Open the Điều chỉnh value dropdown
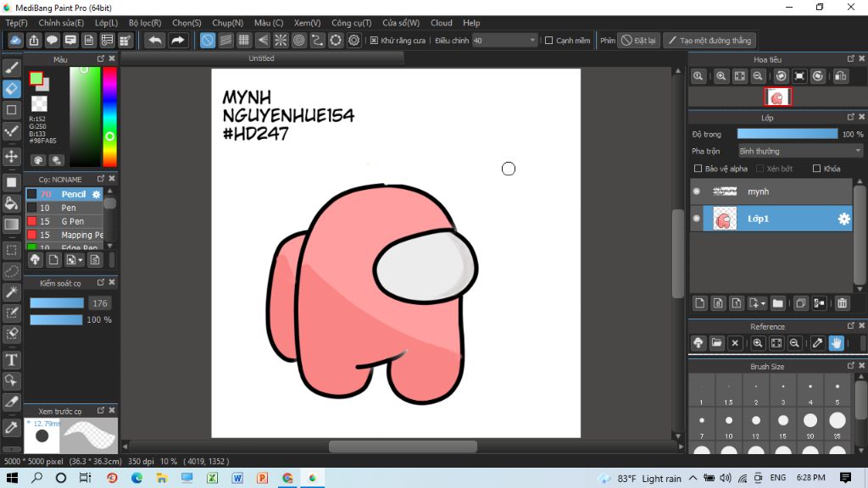 (505, 41)
